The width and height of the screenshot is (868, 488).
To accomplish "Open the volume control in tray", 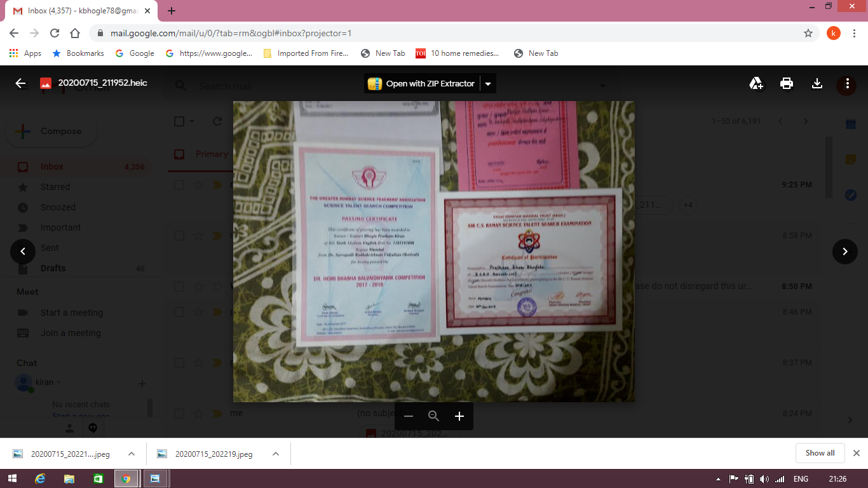I will pos(764,479).
